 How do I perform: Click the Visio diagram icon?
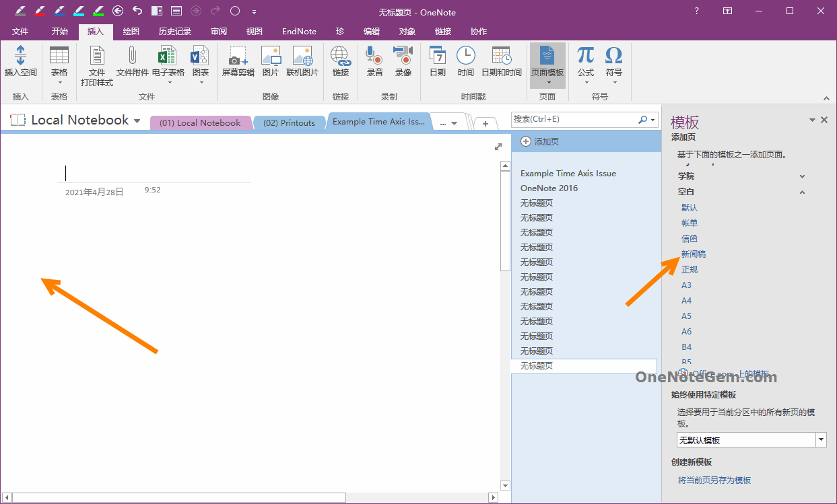pyautogui.click(x=200, y=56)
